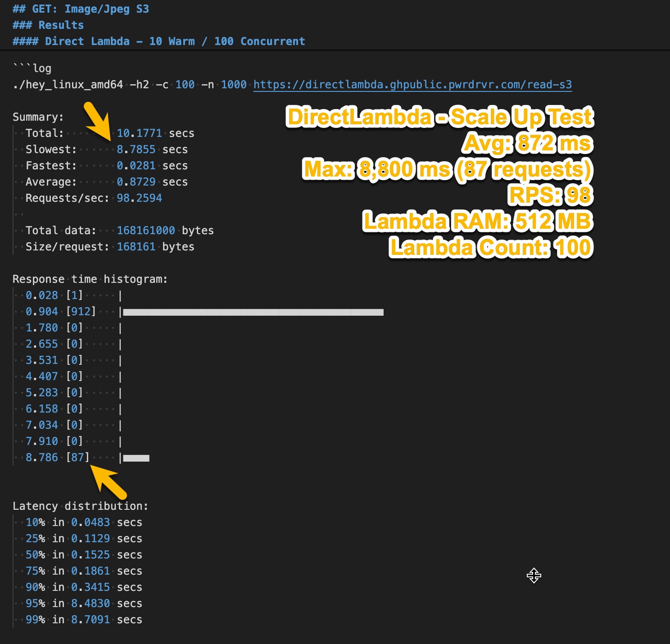Click the Slowest value '8.7855'
The image size is (670, 644).
tap(136, 150)
